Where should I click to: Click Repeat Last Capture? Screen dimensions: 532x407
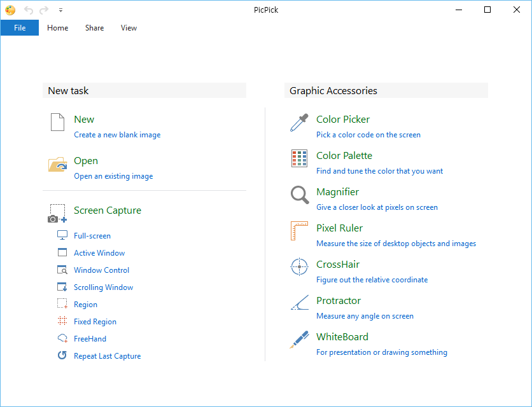coord(107,356)
